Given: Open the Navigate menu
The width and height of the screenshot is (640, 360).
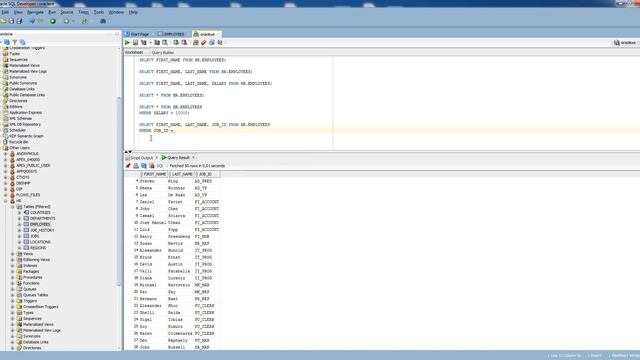Looking at the screenshot, I should (36, 12).
